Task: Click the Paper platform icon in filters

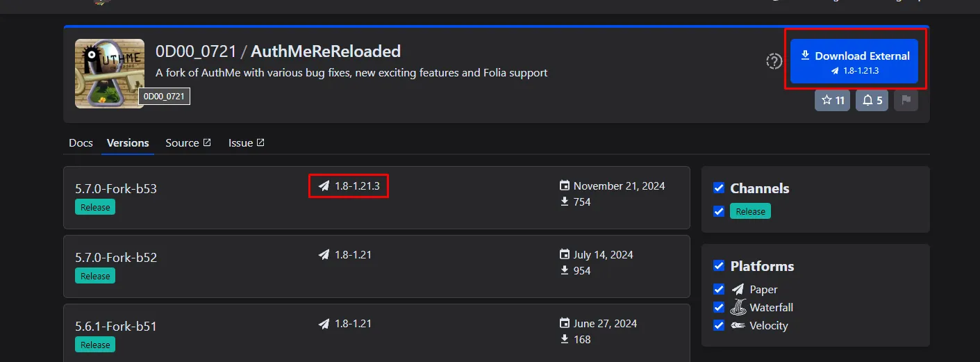Action: pyautogui.click(x=738, y=289)
